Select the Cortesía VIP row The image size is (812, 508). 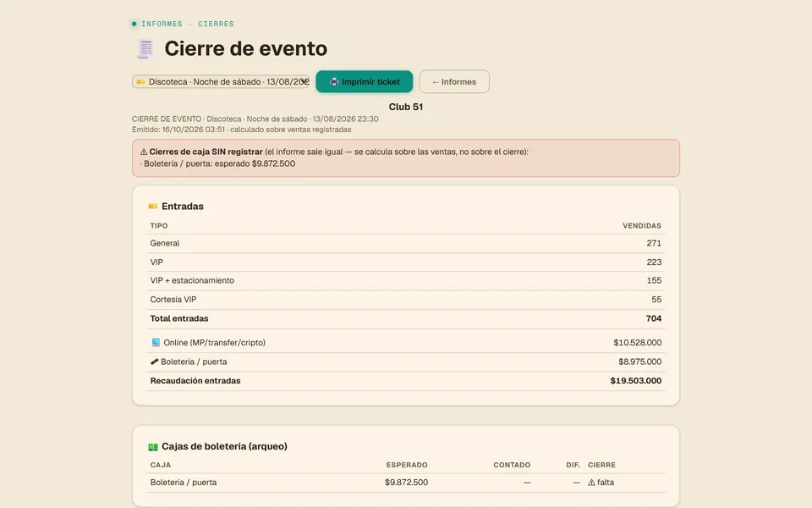tap(406, 300)
